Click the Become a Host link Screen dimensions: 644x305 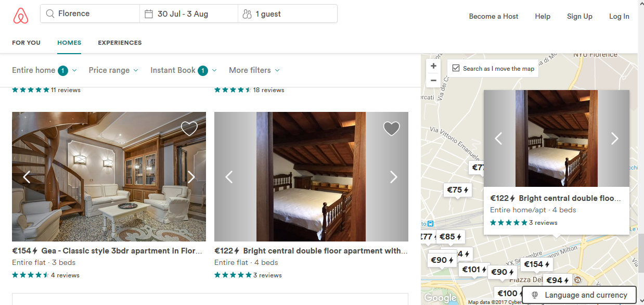(493, 16)
